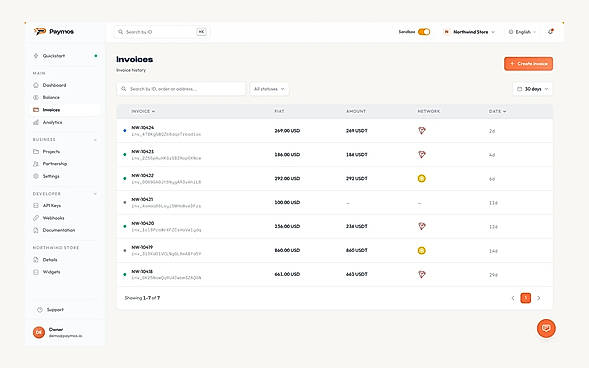Viewport: 589px width, 368px height.
Task: Open the Quickstart menu item
Action: [65, 56]
